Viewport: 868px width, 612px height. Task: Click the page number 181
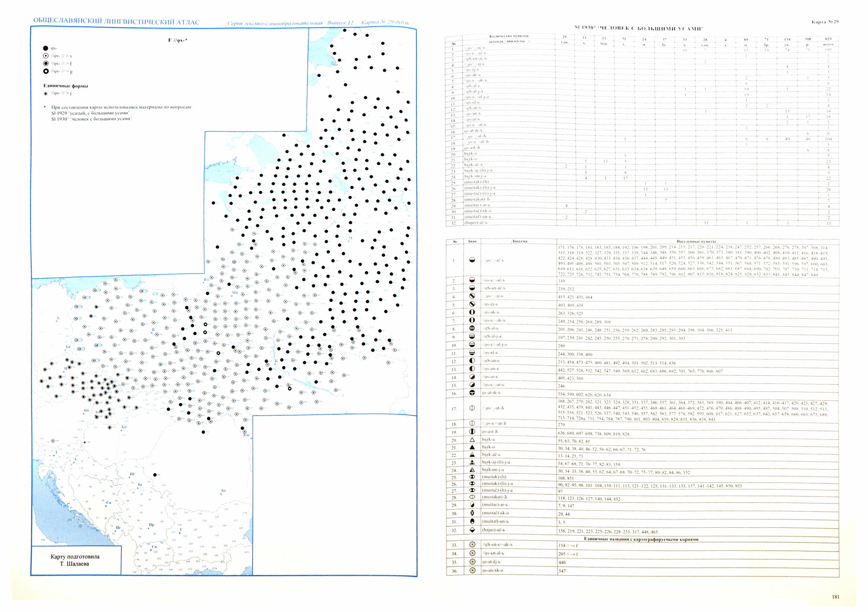835,597
